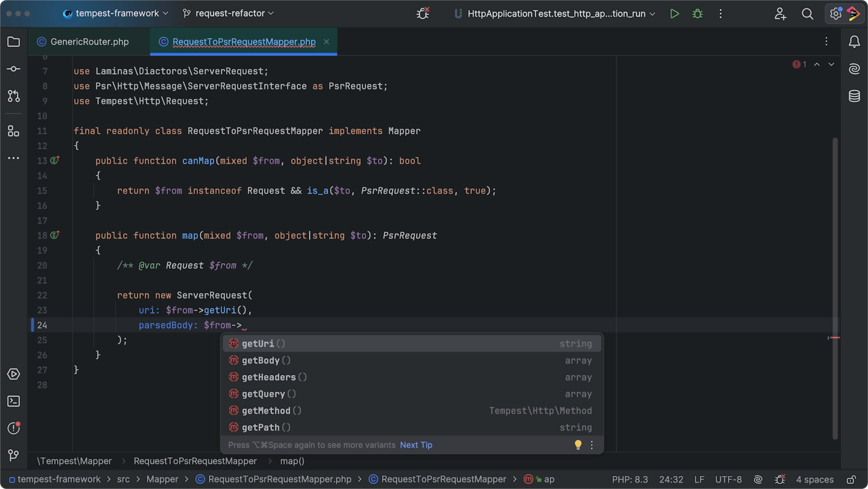Open completion popup options three-dot menu
This screenshot has width=868, height=489.
coord(592,445)
